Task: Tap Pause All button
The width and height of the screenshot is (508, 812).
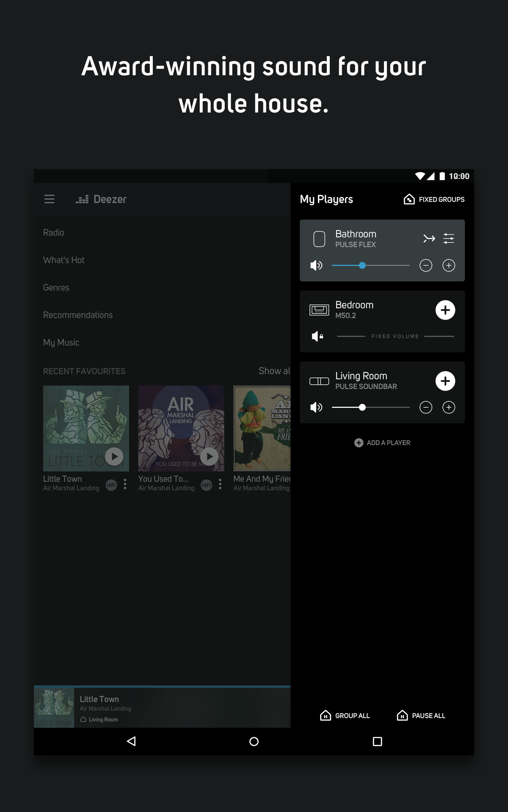Action: tap(421, 715)
